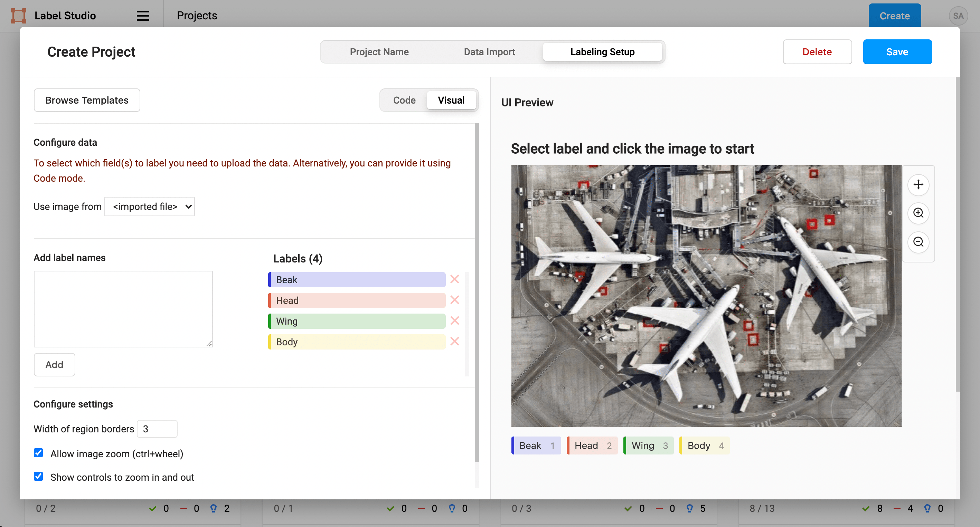Open the Use image from dropdown
This screenshot has height=527, width=980.
(150, 207)
